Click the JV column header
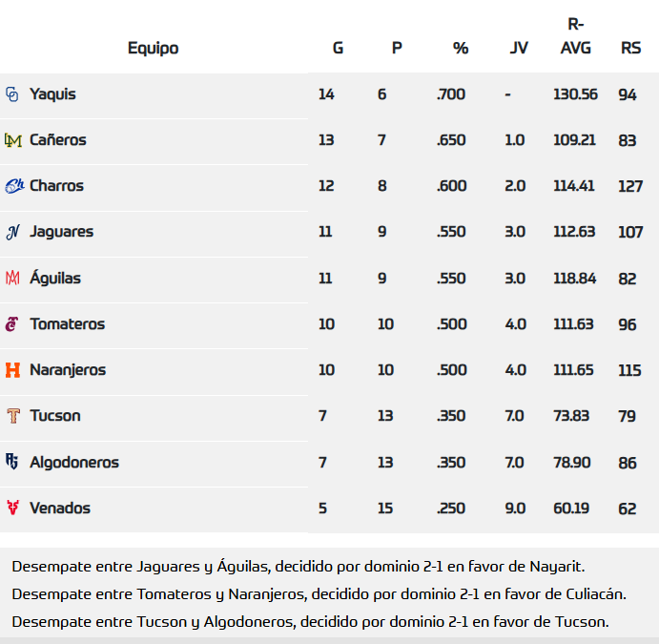The image size is (659, 644). pos(519,48)
